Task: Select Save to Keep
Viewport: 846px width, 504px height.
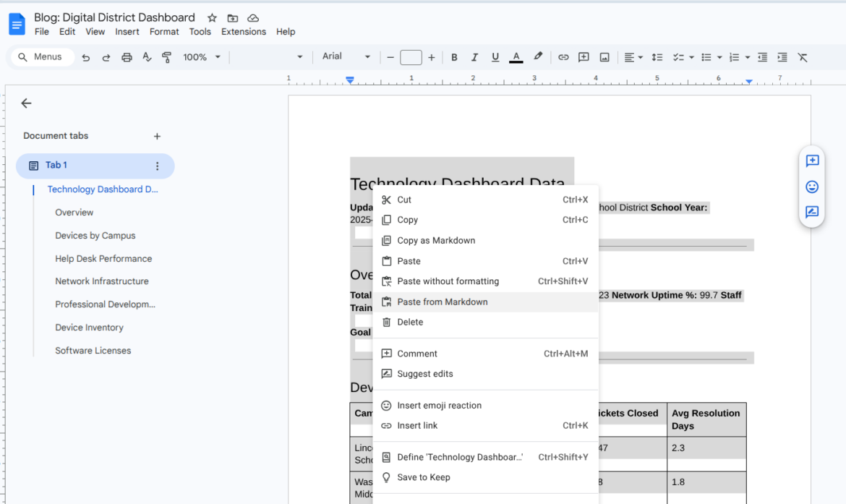Action: point(486,477)
